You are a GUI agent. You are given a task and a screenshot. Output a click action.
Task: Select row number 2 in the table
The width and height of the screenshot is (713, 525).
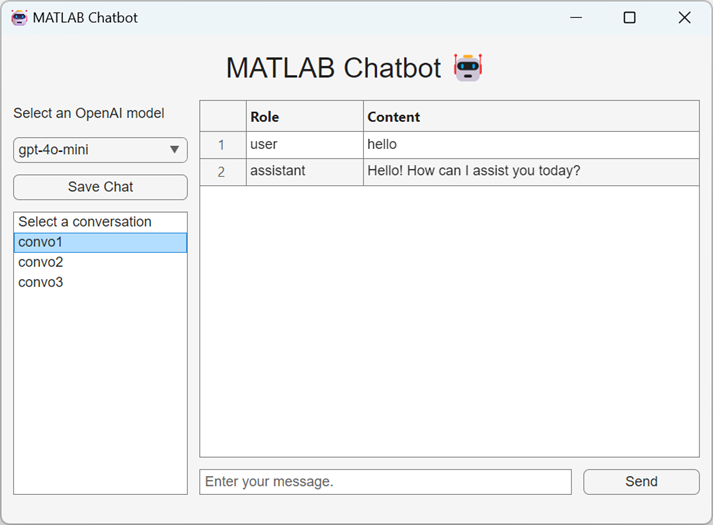pos(222,172)
